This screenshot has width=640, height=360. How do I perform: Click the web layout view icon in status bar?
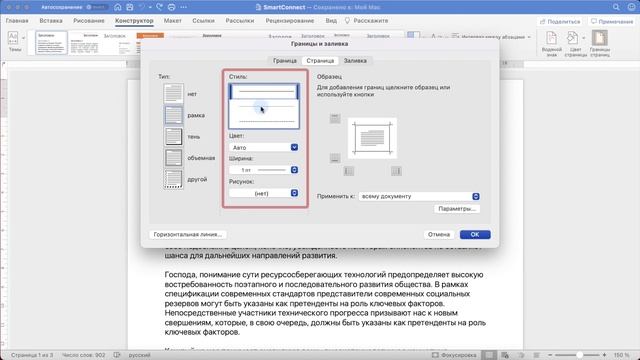point(505,355)
